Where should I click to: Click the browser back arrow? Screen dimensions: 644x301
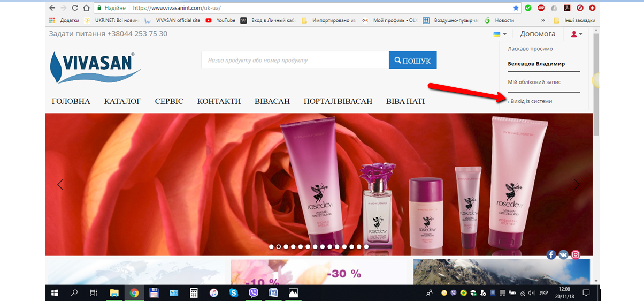click(51, 8)
